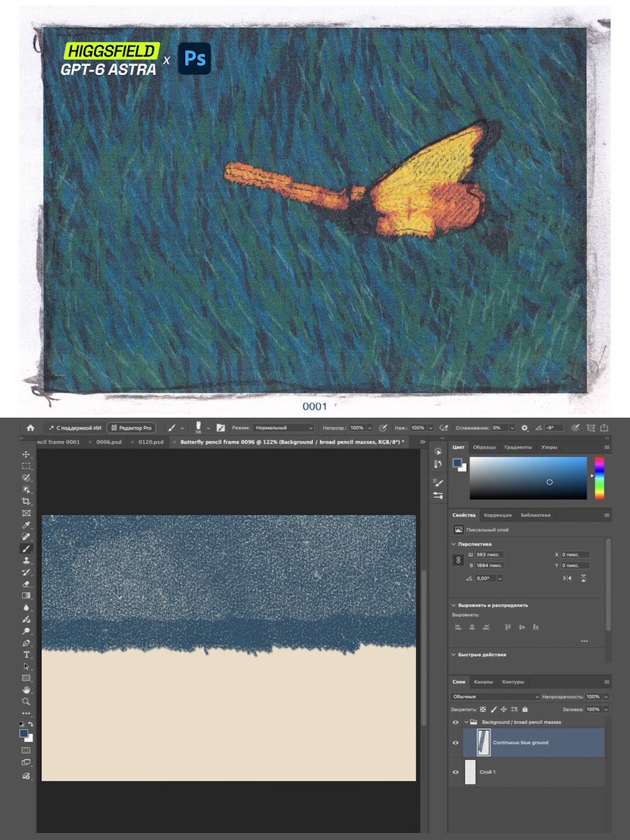Open the layer blend mode Обычные dropdown
This screenshot has width=630, height=840.
(496, 697)
